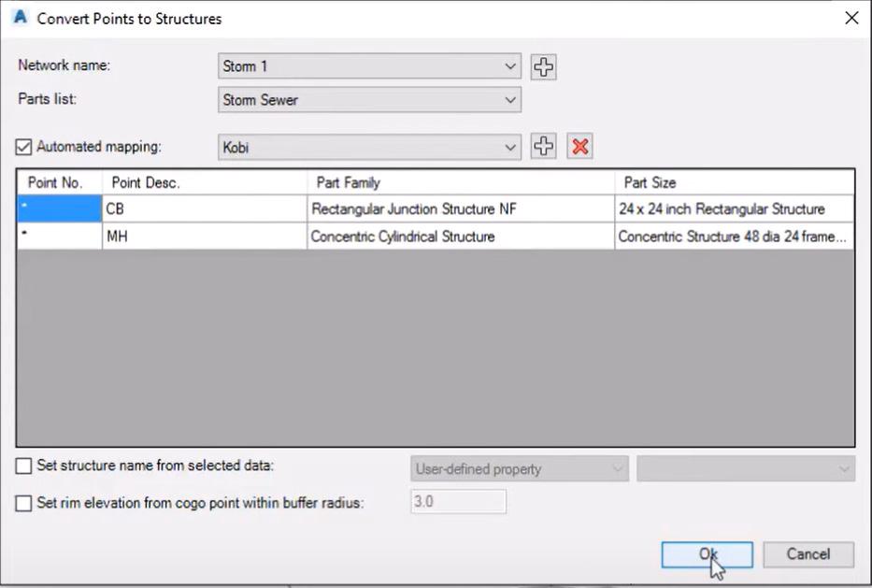Select the Point No. column header

(x=60, y=182)
